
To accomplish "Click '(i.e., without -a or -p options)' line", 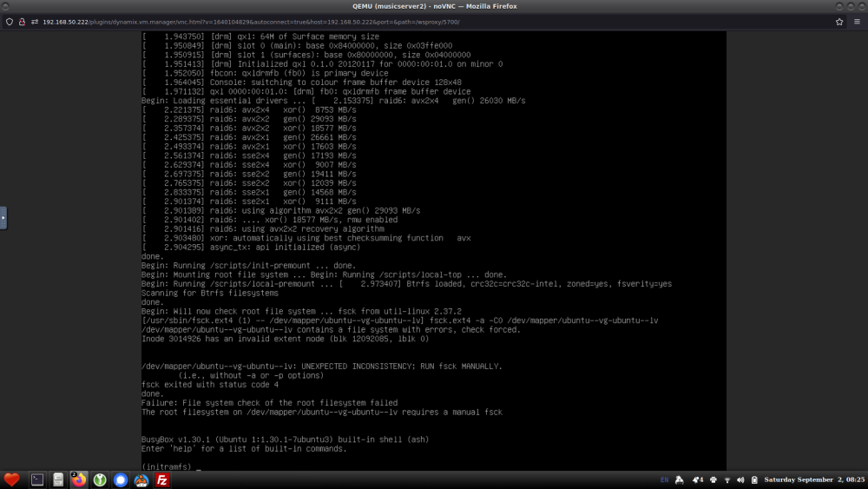I will click(x=251, y=375).
